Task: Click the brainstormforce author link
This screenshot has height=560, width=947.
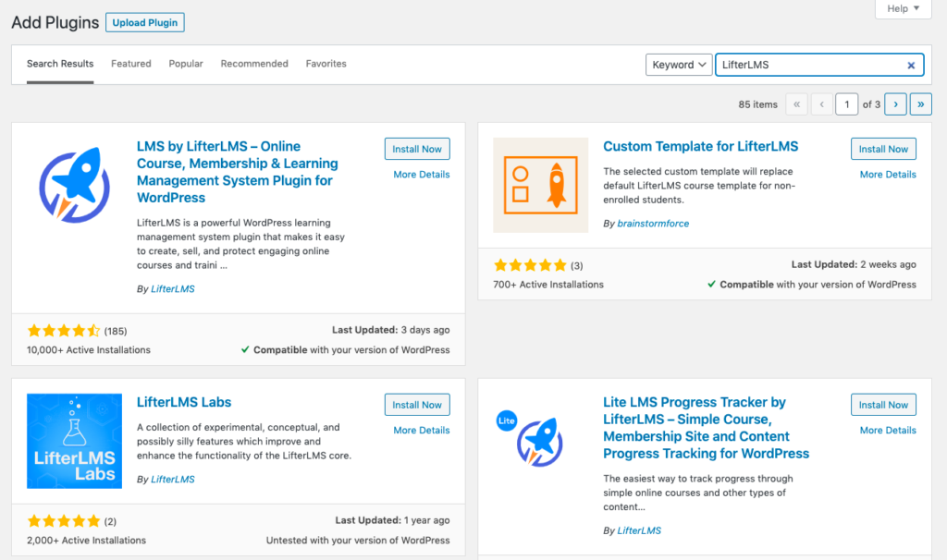Action: [x=653, y=224]
